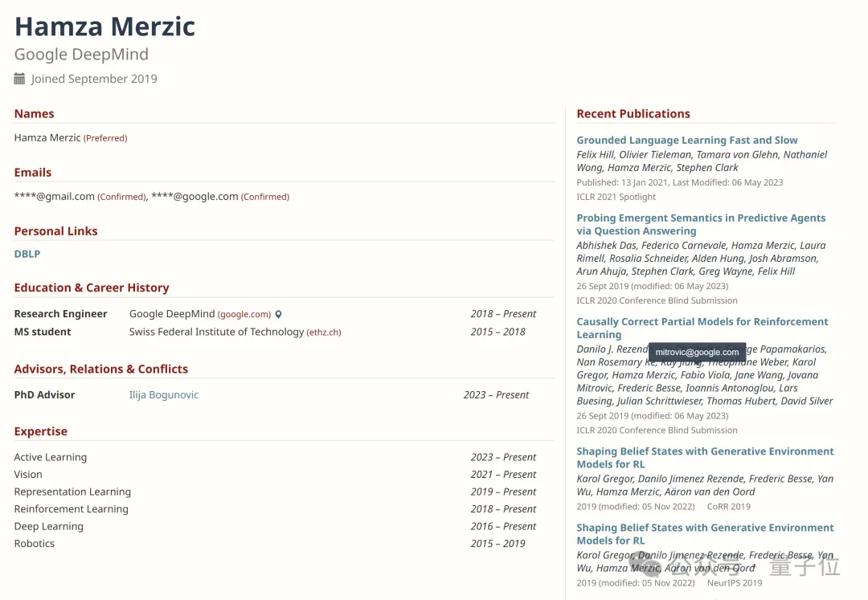Click the mitrovic@google.com tooltip
The height and width of the screenshot is (600, 868).
point(697,353)
